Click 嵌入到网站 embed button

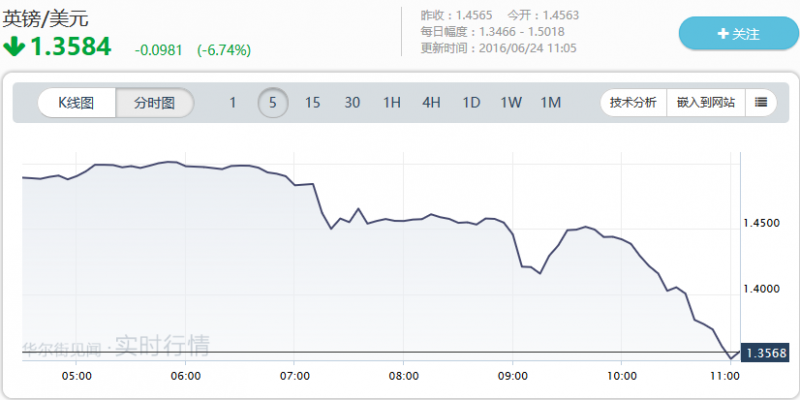(706, 103)
